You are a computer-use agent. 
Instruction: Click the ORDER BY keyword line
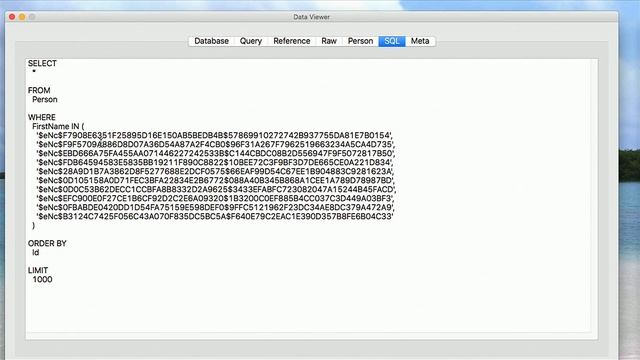[47, 243]
